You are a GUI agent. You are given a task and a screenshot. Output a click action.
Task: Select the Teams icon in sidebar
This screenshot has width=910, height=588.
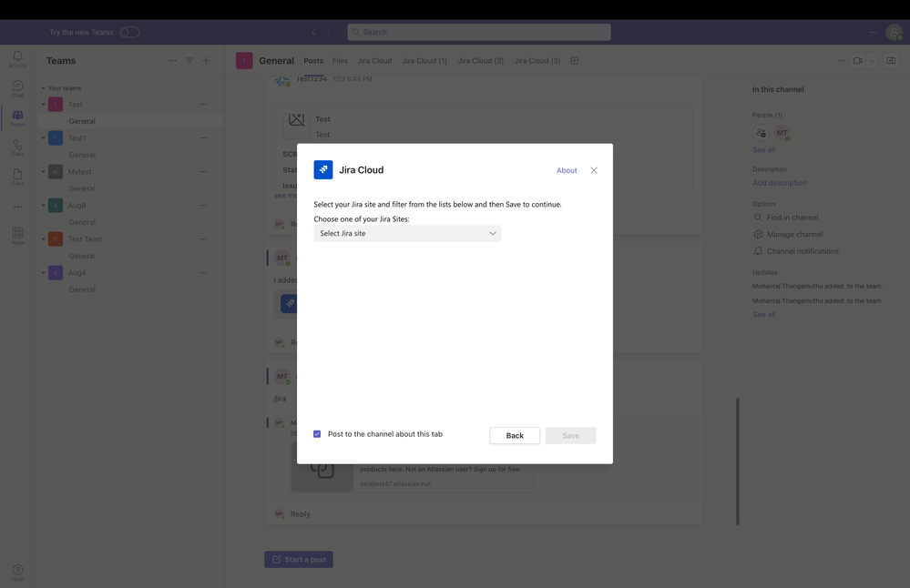click(18, 117)
